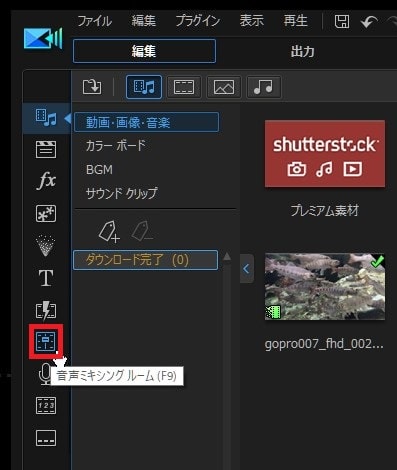The image size is (397, 470).
Task: Select BGM category
Action: tap(99, 170)
